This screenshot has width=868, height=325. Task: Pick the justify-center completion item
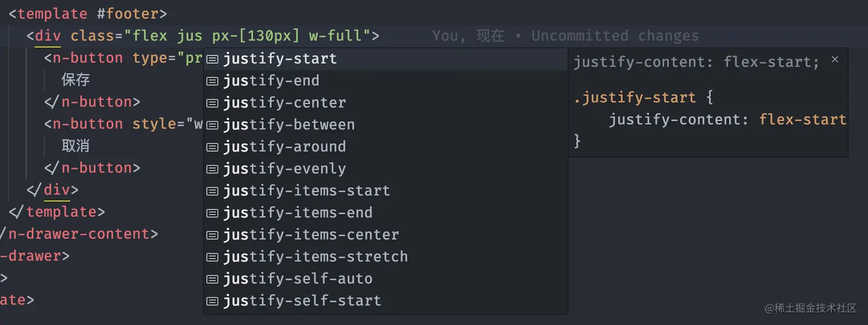click(x=385, y=103)
